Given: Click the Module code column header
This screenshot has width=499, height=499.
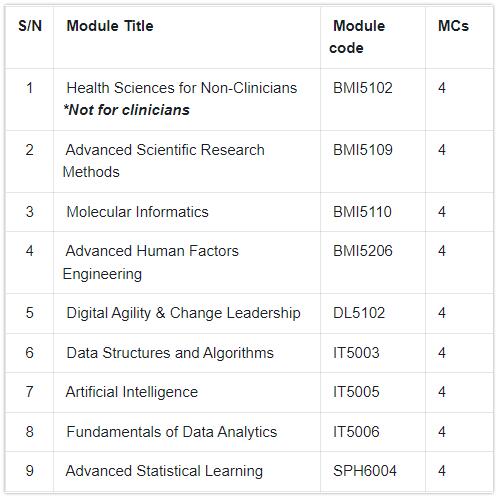Looking at the screenshot, I should click(357, 37).
